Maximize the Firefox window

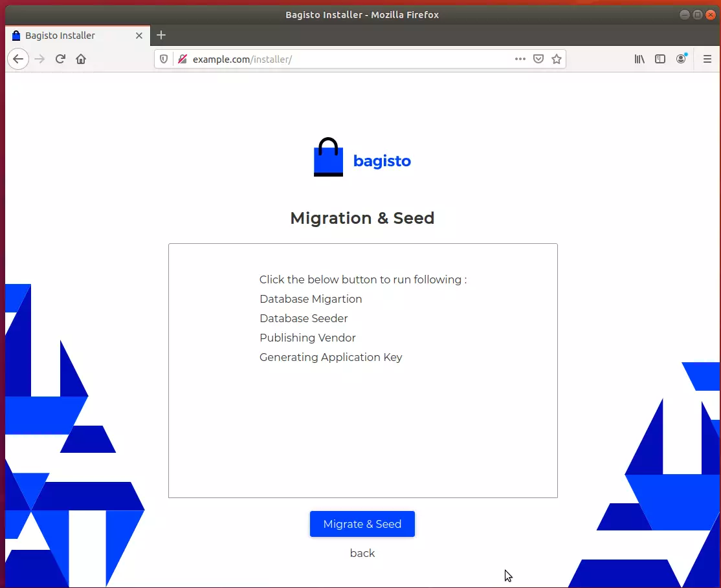[698, 15]
